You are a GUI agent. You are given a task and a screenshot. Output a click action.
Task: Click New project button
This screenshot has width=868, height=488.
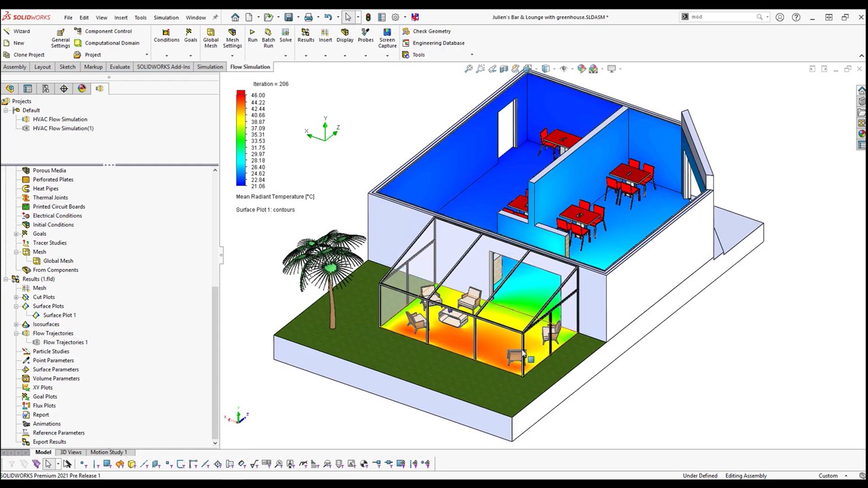[14, 43]
